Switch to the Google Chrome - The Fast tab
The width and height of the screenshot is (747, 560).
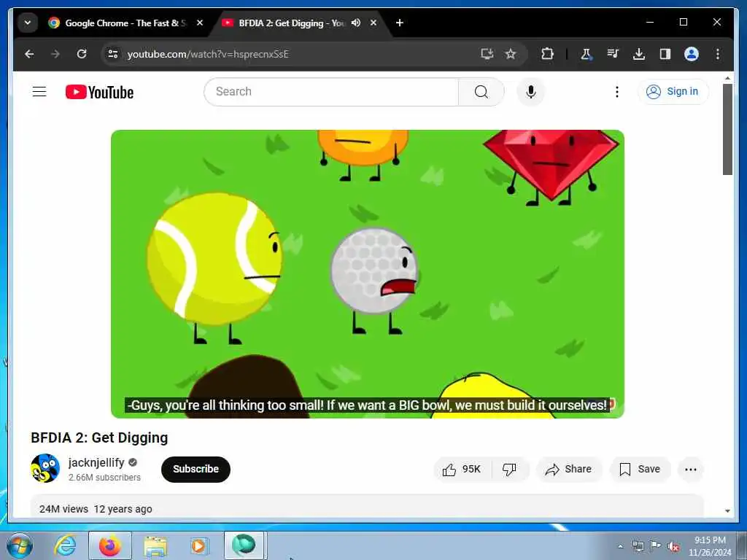pos(125,23)
